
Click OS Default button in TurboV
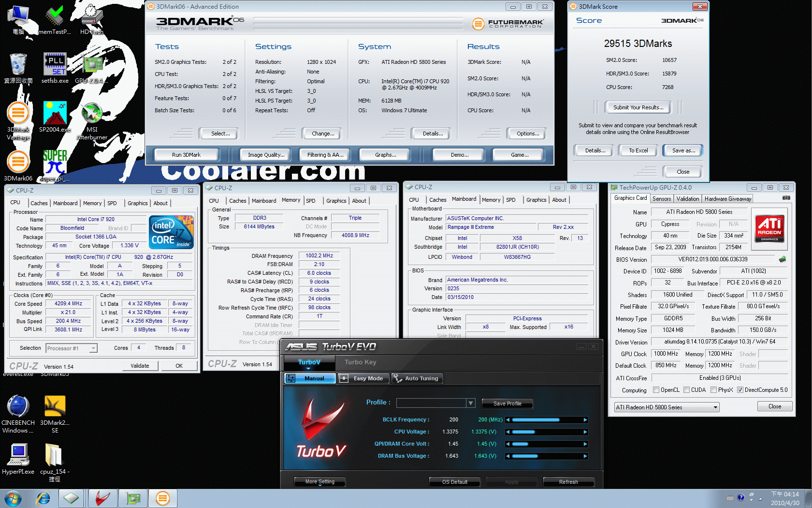click(455, 482)
